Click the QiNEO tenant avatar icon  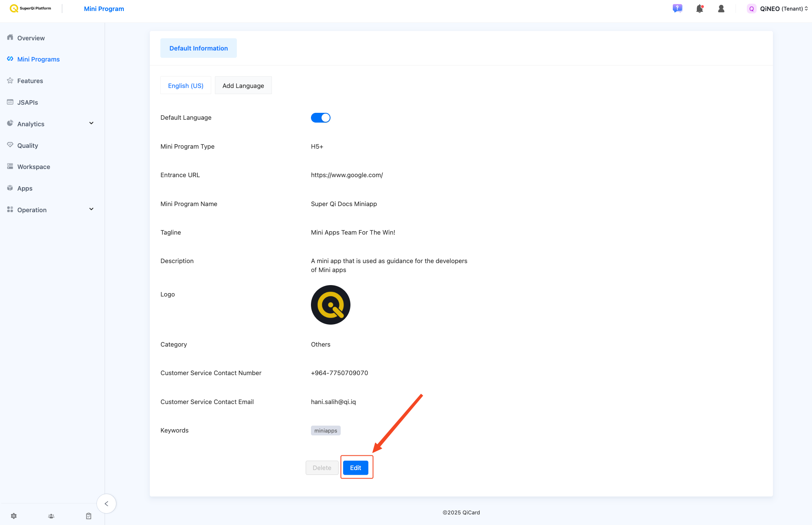coord(751,9)
